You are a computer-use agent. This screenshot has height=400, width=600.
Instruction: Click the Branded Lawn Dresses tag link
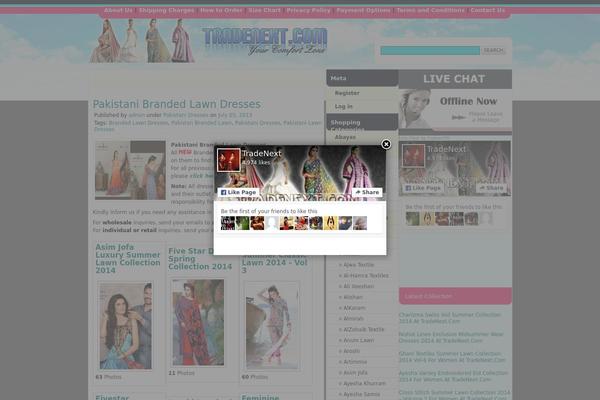139,123
